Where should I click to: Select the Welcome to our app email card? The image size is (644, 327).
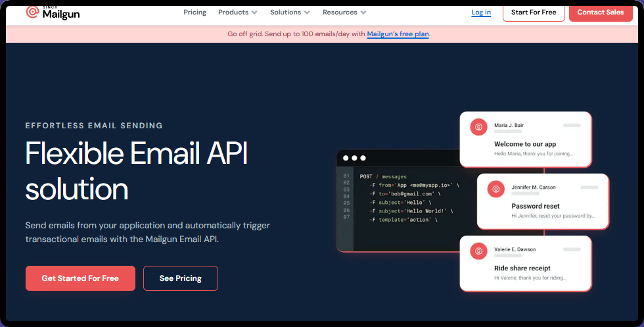pyautogui.click(x=526, y=139)
